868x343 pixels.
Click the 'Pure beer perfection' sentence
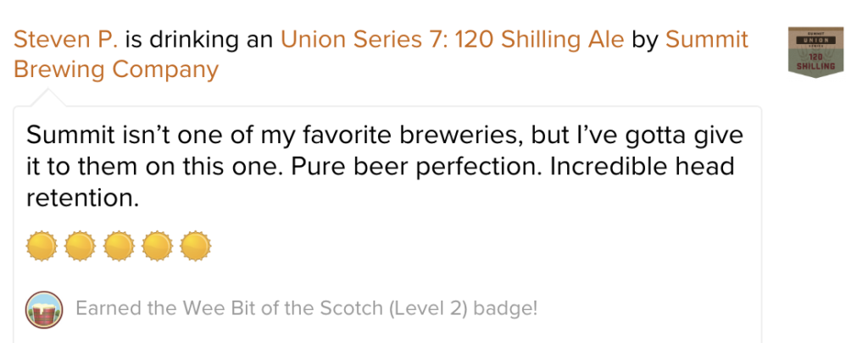point(415,166)
